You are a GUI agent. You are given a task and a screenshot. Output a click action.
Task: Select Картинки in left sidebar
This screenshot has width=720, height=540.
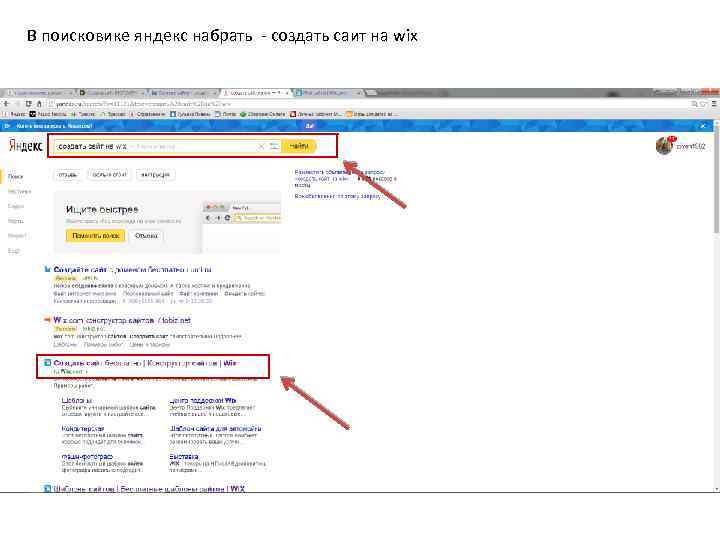coord(19,191)
